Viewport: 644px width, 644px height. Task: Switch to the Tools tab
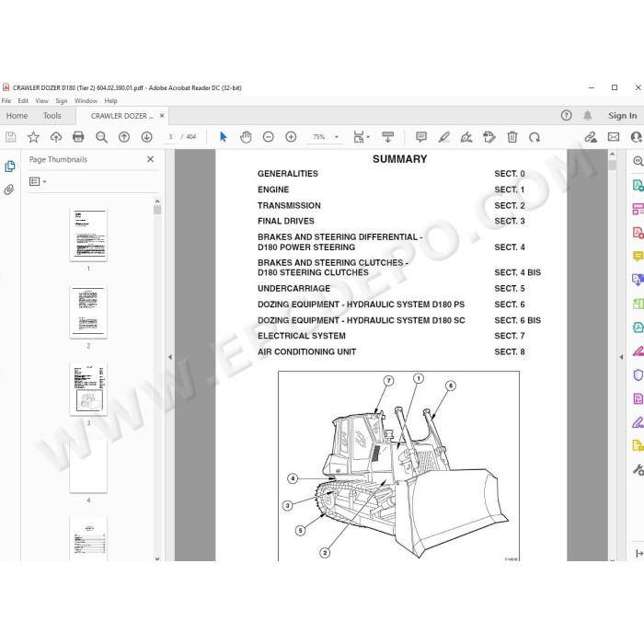tap(52, 116)
